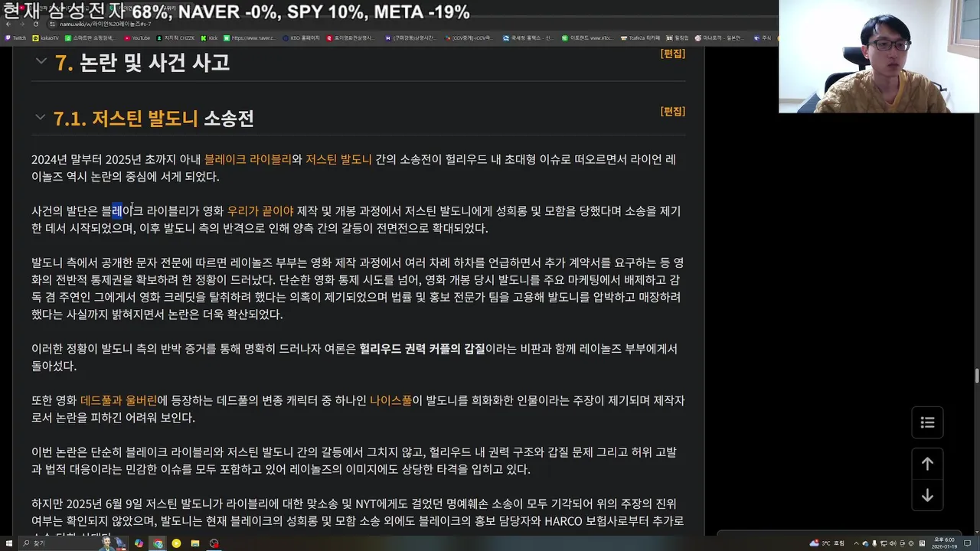Open the recording app icon in taskbar

(214, 543)
